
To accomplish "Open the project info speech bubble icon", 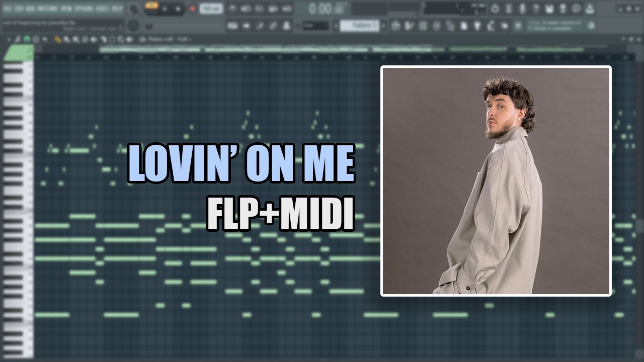I will pos(577,9).
